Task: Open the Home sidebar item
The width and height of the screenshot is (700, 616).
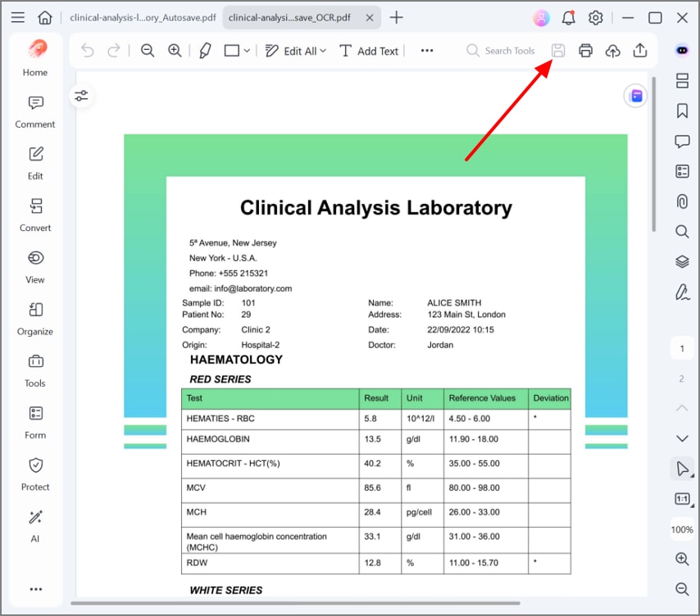Action: pyautogui.click(x=35, y=58)
